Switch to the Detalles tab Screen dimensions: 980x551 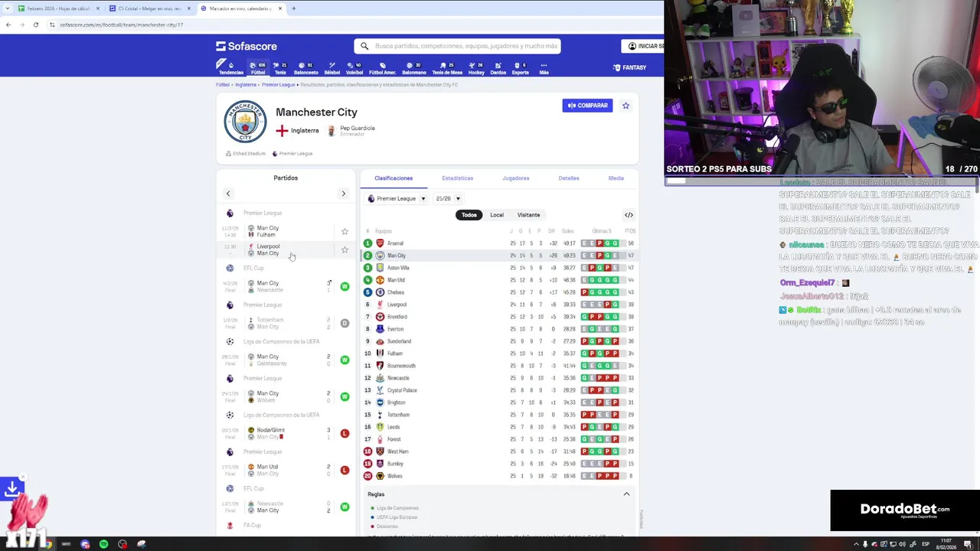tap(569, 178)
